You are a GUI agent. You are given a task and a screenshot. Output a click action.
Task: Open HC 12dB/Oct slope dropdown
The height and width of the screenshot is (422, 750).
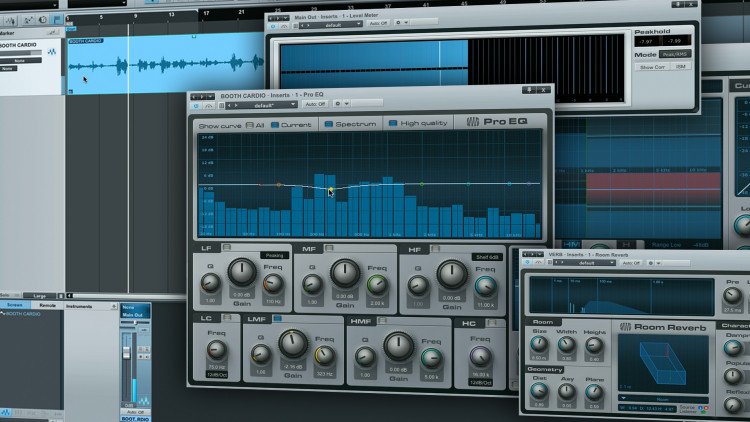pos(480,382)
